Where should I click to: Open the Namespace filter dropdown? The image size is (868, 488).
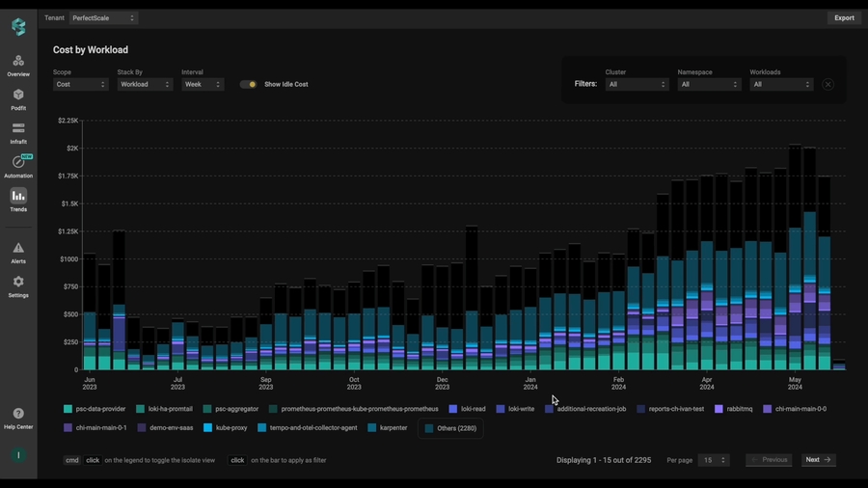point(709,85)
